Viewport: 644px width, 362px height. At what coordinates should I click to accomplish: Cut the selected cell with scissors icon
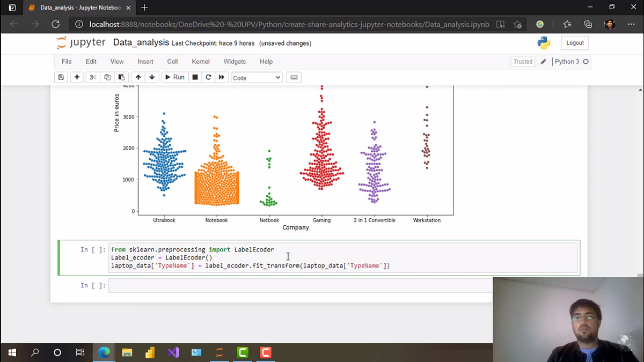(92, 77)
